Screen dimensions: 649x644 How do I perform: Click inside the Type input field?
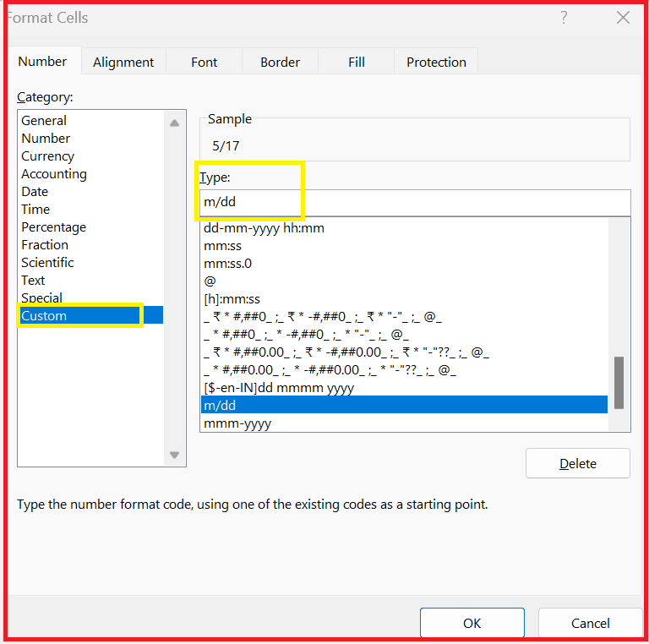point(415,202)
